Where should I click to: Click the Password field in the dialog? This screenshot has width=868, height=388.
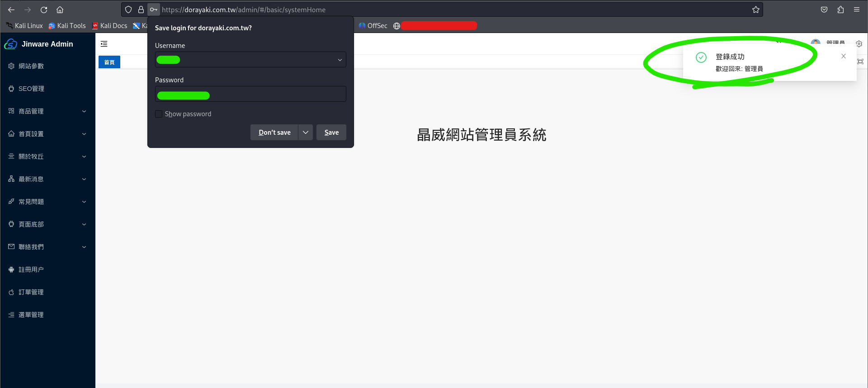click(250, 94)
